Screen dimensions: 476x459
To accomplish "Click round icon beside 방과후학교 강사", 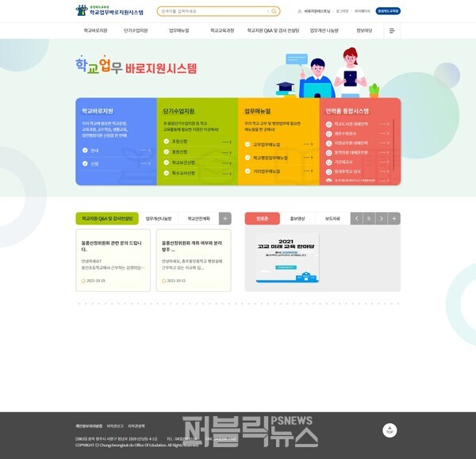I will point(328,172).
